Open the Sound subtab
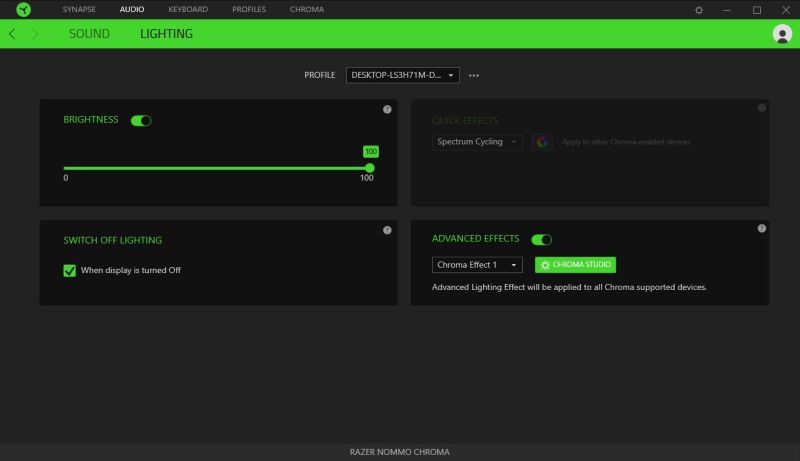The image size is (800, 461). pyautogui.click(x=89, y=34)
